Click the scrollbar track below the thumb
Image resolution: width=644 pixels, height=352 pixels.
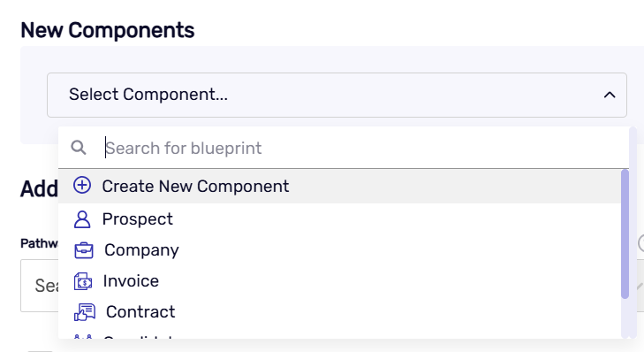[x=625, y=318]
